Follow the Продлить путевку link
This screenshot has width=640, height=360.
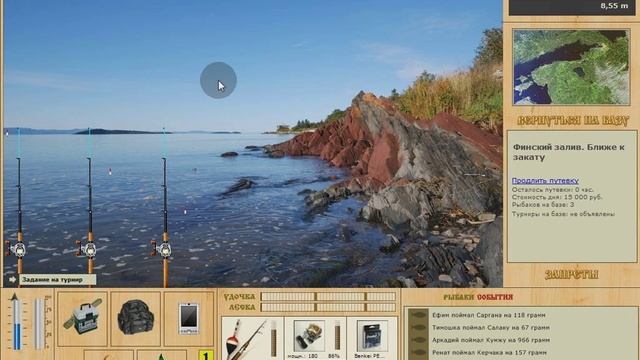click(545, 180)
